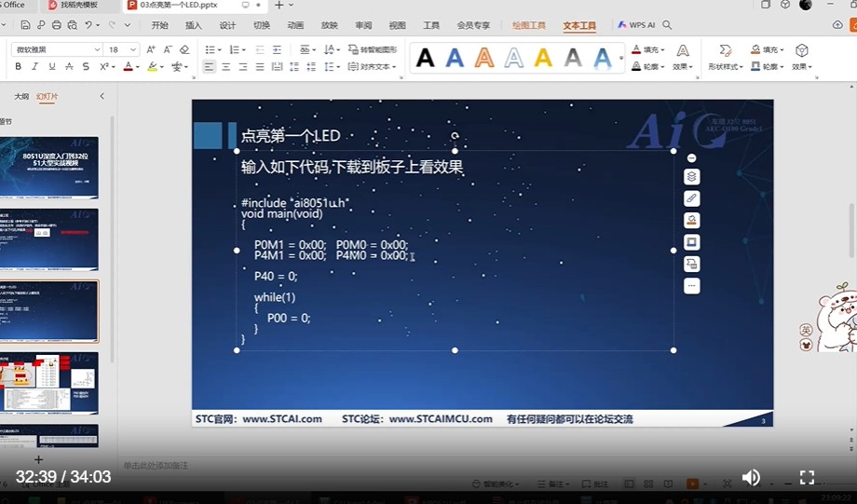This screenshot has height=504, width=857.
Task: Click the layers icon in floating toolbar
Action: 691,177
